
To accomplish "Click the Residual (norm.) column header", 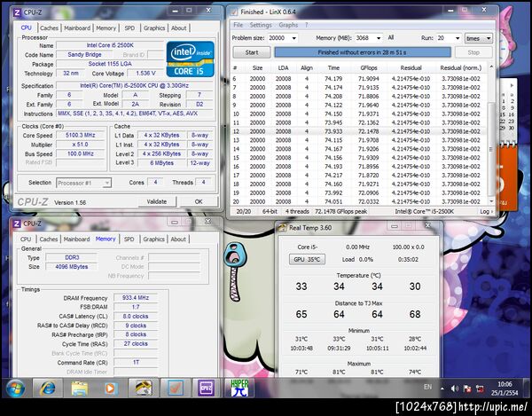I will [461, 68].
